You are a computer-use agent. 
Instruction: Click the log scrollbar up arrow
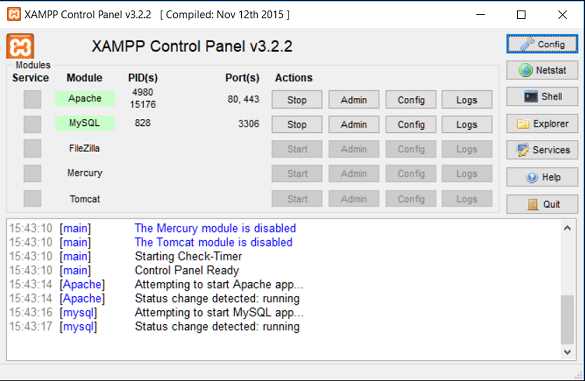567,228
